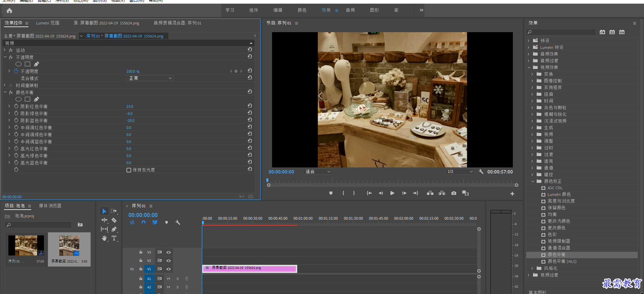
Task: Step forward one frame
Action: coord(404,193)
